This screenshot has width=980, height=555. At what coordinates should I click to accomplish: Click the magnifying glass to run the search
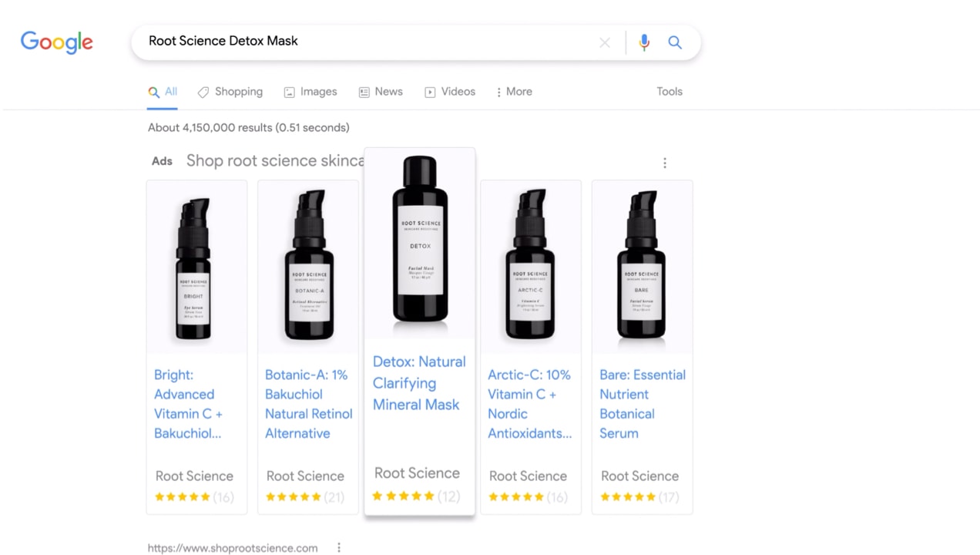tap(674, 42)
